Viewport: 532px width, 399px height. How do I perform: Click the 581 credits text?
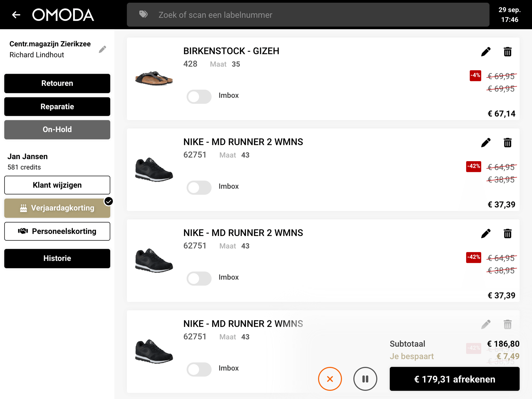pos(24,167)
